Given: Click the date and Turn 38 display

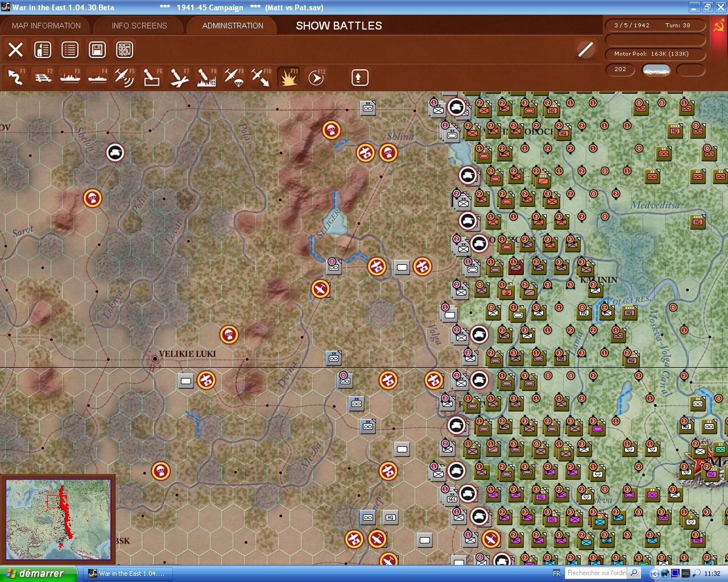Looking at the screenshot, I should coord(655,25).
